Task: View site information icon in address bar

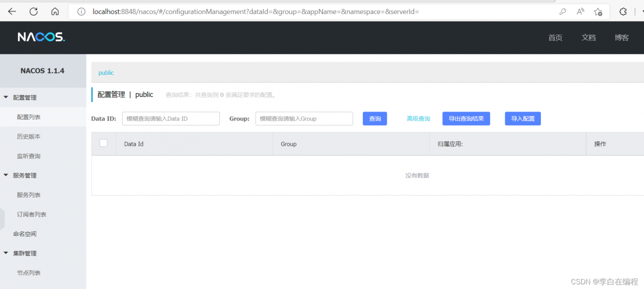Action: tap(80, 12)
